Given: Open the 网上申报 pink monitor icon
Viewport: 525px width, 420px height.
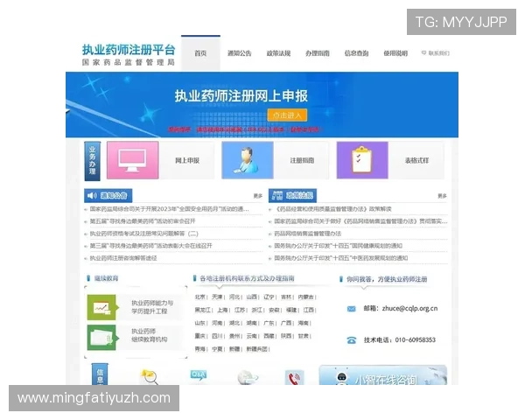Looking at the screenshot, I should click(x=133, y=160).
